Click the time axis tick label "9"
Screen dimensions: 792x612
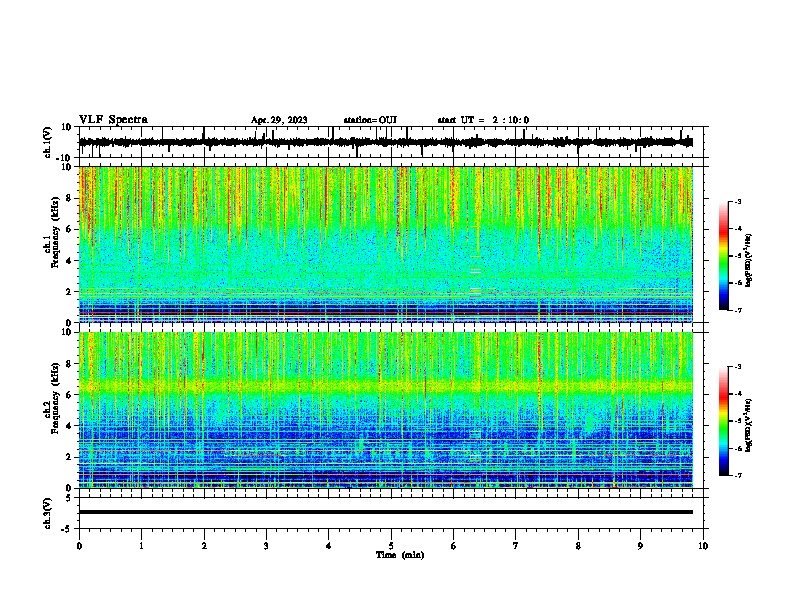(x=640, y=546)
